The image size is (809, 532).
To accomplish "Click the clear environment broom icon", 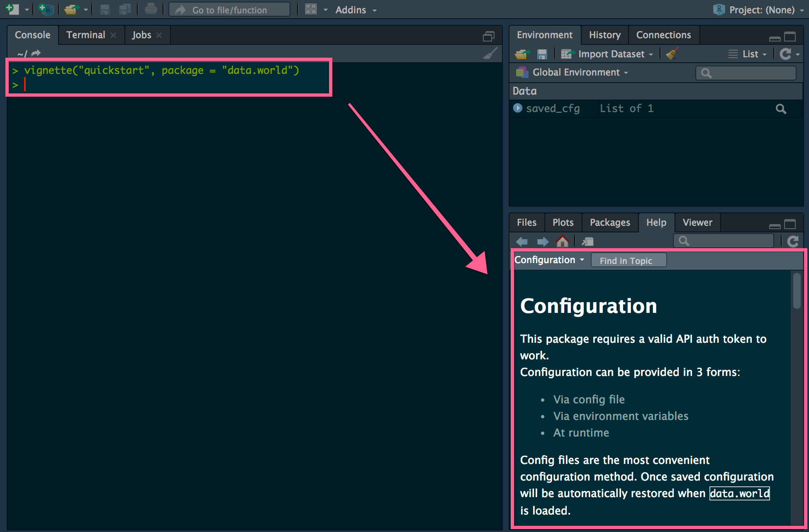I will point(672,54).
